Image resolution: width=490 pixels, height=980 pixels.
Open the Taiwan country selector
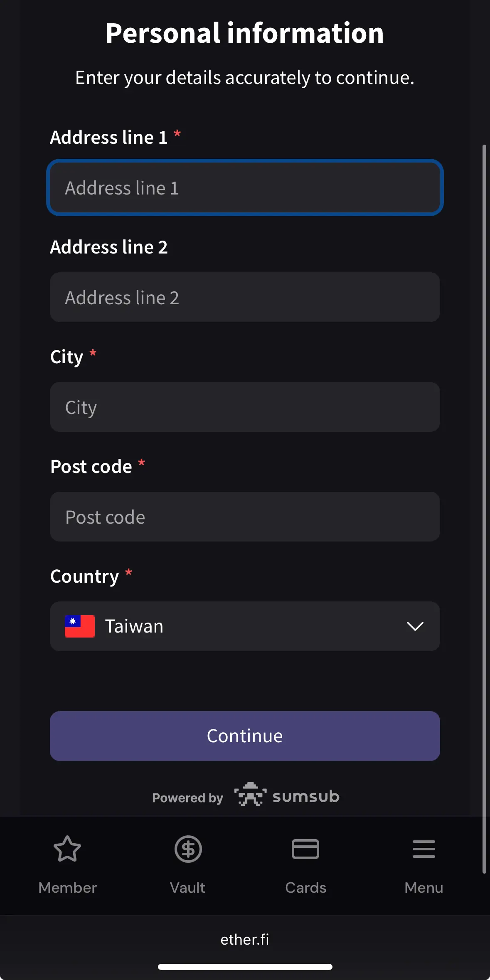(x=245, y=626)
